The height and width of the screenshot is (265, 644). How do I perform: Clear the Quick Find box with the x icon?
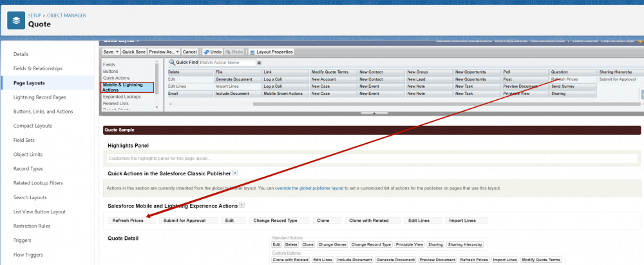click(259, 63)
